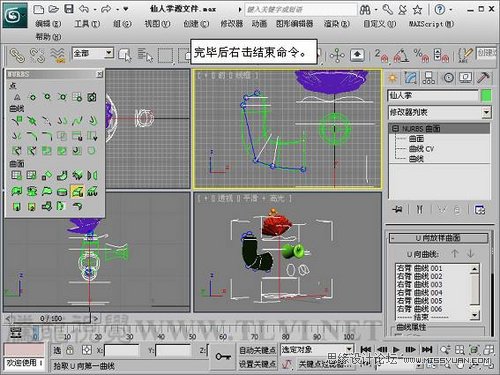
Task: Toggle the Selection Lock padlock
Action: pos(69,350)
